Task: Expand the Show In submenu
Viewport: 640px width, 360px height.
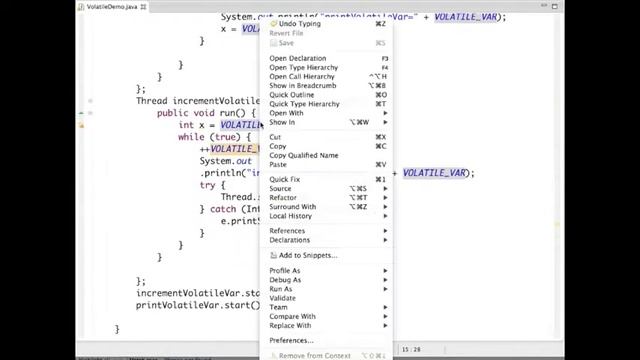Action: click(327, 122)
